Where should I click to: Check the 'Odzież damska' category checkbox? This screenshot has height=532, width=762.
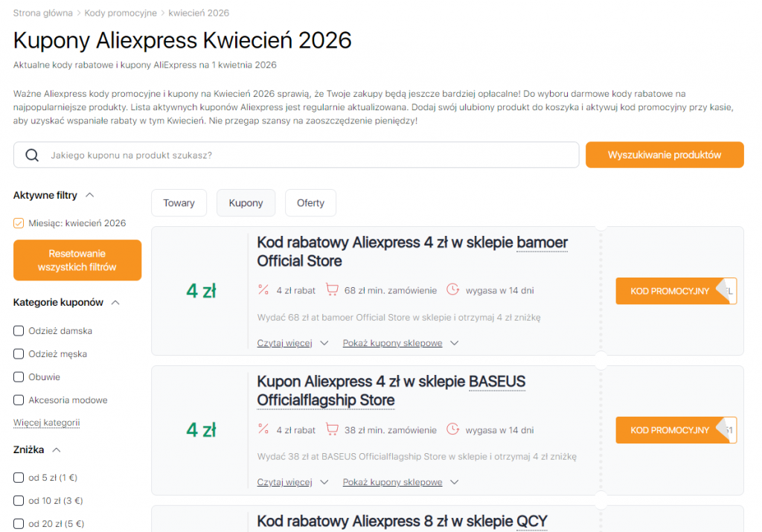click(18, 330)
